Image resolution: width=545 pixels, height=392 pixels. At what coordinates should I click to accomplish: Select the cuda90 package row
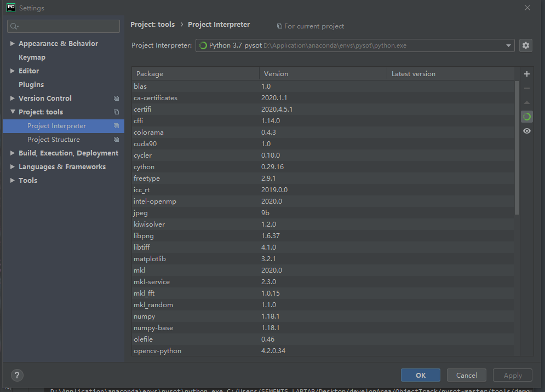(323, 143)
